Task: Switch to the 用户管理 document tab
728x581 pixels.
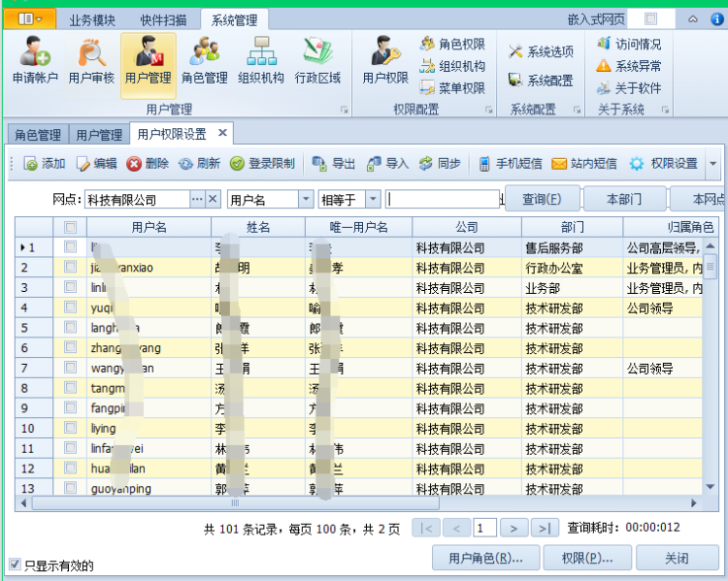Action: (99, 135)
